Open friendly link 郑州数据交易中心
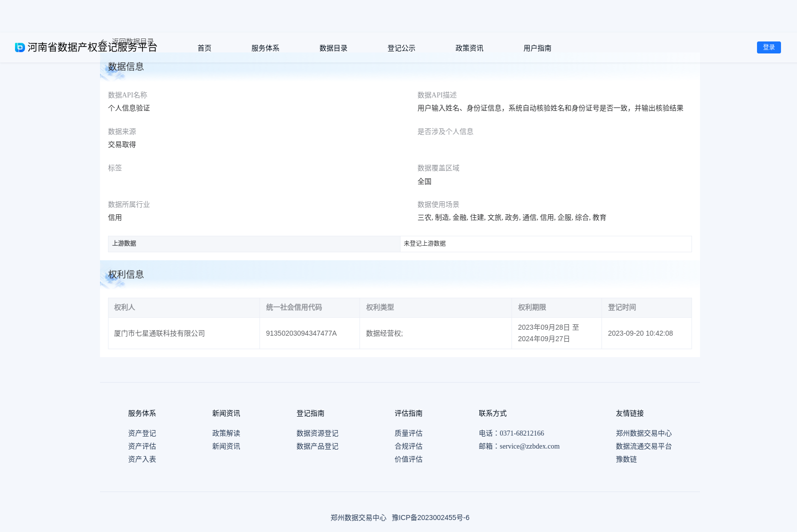 [644, 433]
